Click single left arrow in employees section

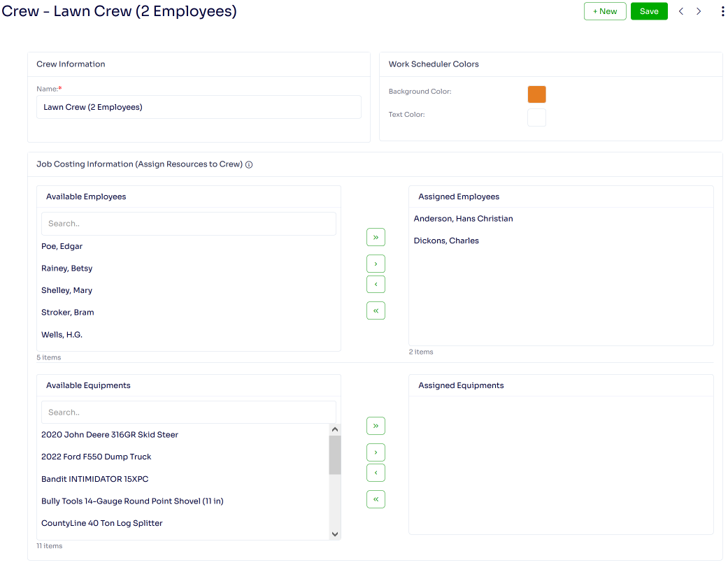[x=376, y=285]
